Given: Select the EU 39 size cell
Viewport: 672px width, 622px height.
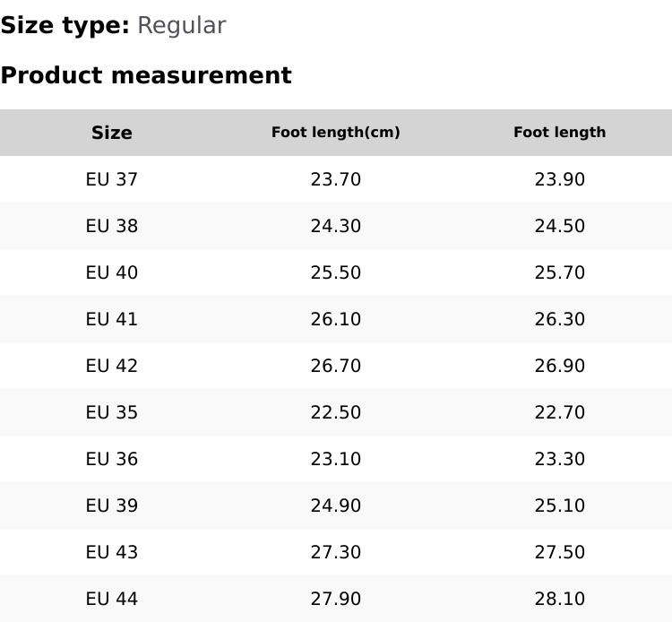Looking at the screenshot, I should 112,505.
